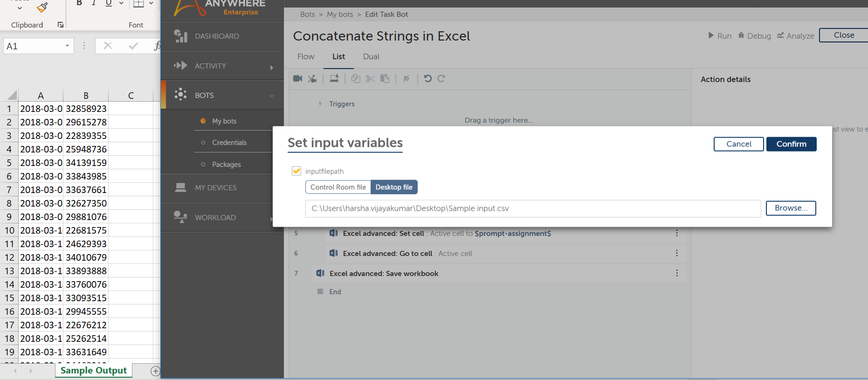
Task: Click the Format Painter brush in Excel
Action: [42, 7]
